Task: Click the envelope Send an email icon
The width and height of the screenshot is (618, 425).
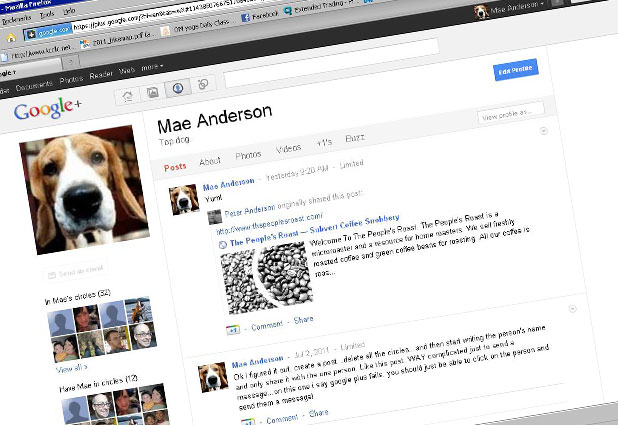Action: 51,275
